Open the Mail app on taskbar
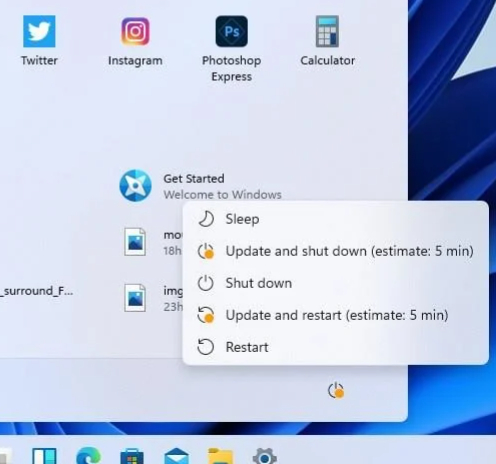Viewport: 496px width, 464px height. [x=176, y=456]
